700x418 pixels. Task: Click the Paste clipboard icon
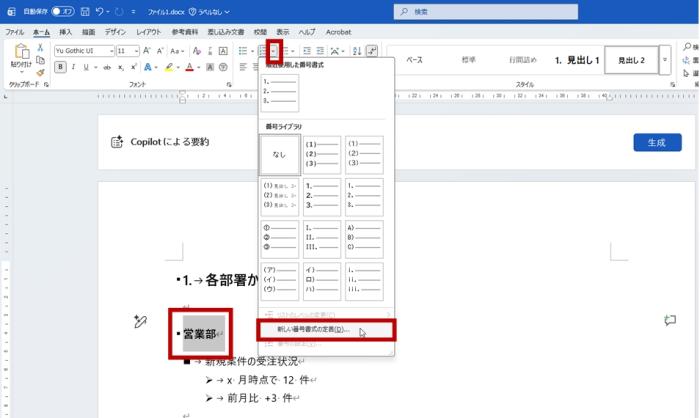(20, 56)
